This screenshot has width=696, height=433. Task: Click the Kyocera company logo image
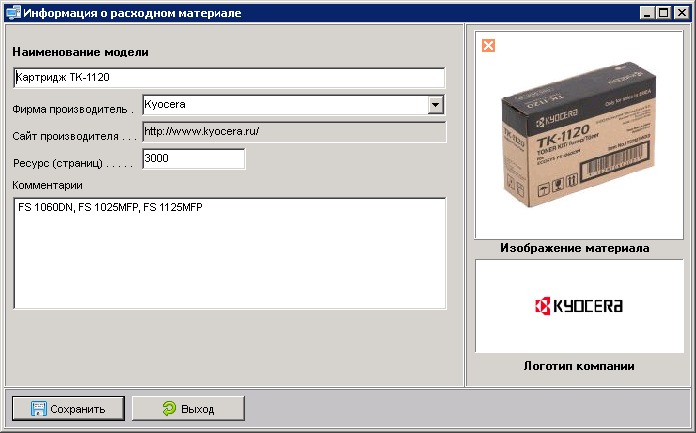(579, 306)
